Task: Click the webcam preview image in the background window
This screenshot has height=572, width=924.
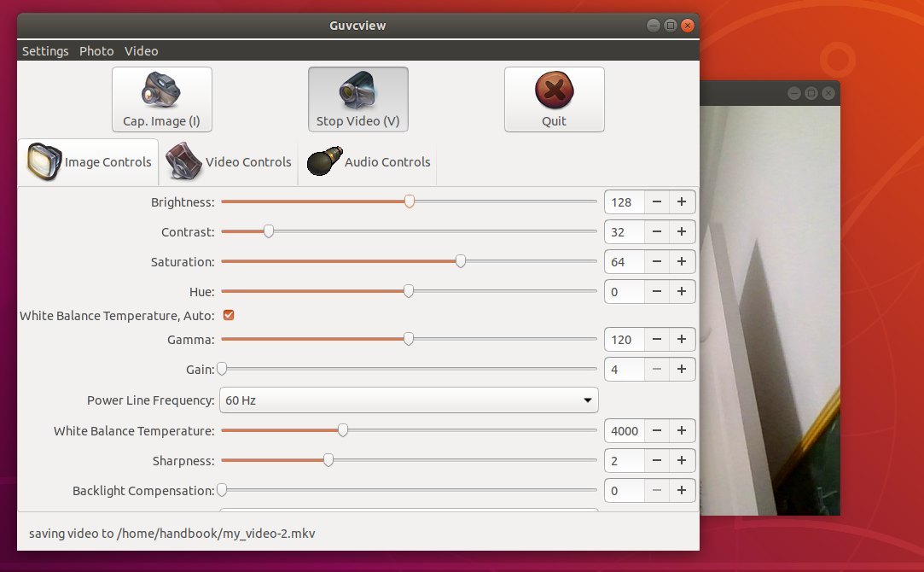Action: [x=770, y=310]
